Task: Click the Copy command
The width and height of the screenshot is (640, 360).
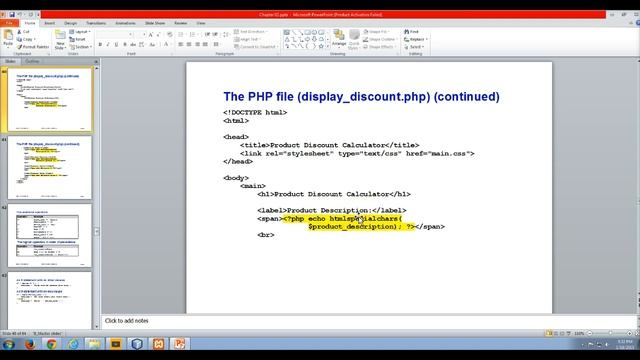Action: click(26, 39)
